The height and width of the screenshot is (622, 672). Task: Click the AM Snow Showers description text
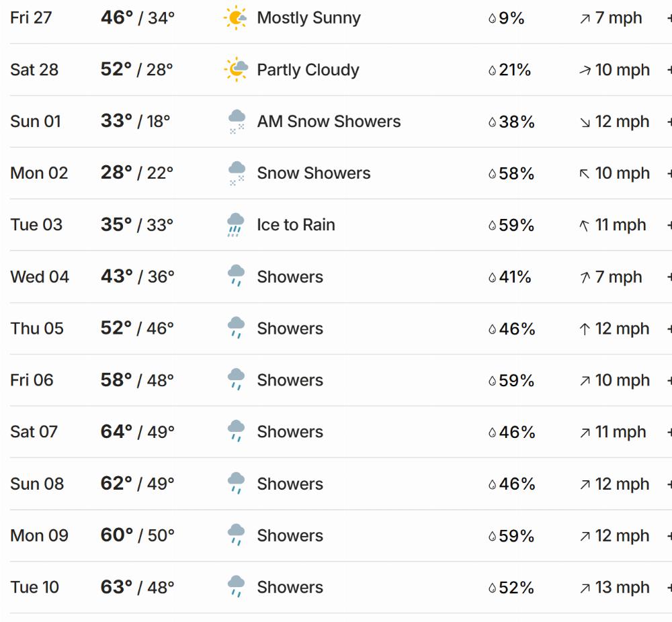click(329, 122)
